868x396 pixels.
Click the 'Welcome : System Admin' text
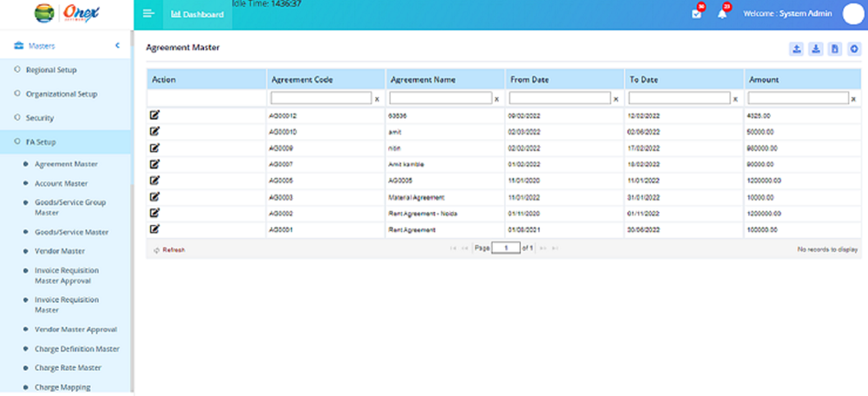click(x=787, y=14)
